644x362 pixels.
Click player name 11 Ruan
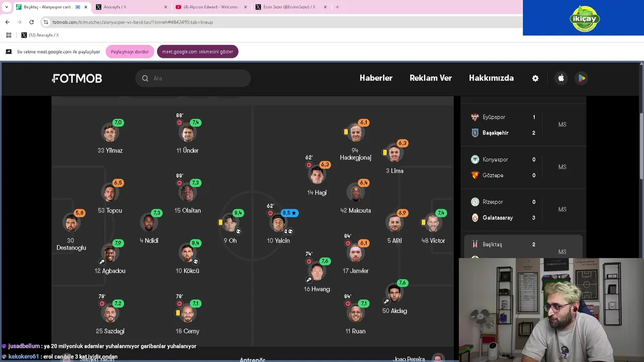tap(356, 331)
